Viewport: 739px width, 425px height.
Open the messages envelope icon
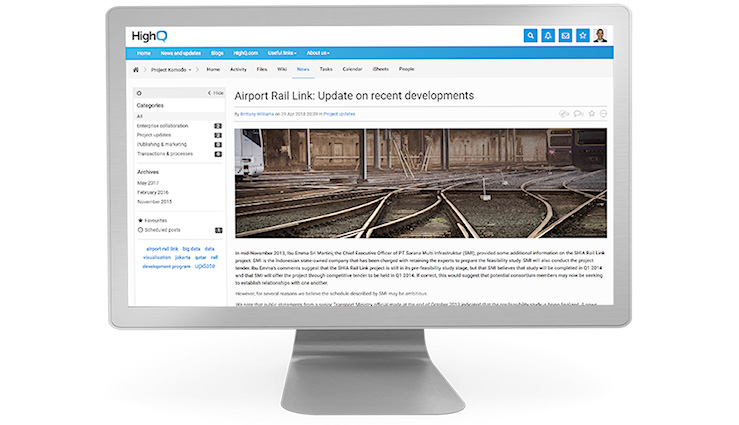click(x=565, y=35)
